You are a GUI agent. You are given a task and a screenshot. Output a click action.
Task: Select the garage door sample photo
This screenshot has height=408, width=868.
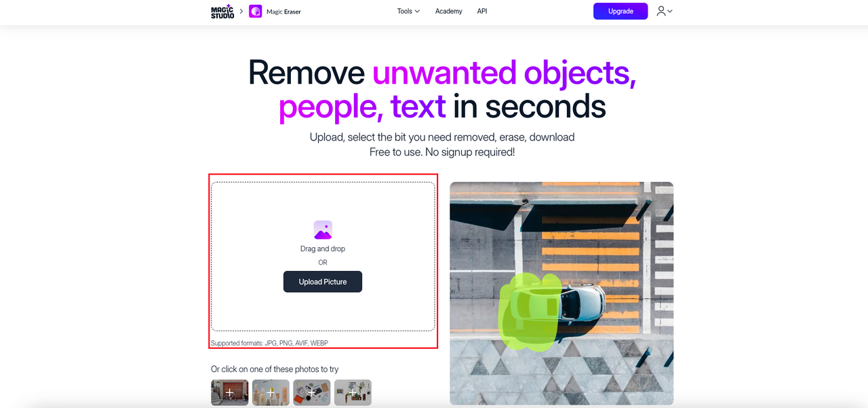pos(230,392)
